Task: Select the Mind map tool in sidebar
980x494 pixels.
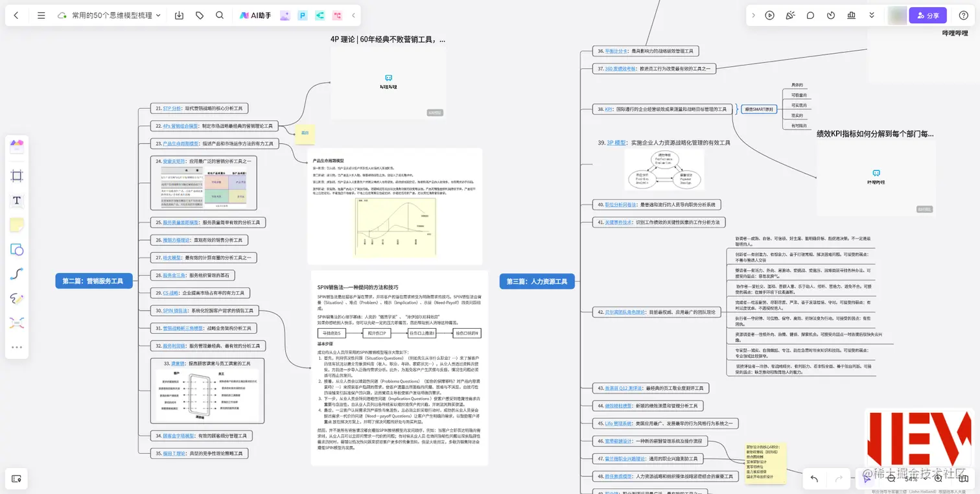Action: coord(17,322)
